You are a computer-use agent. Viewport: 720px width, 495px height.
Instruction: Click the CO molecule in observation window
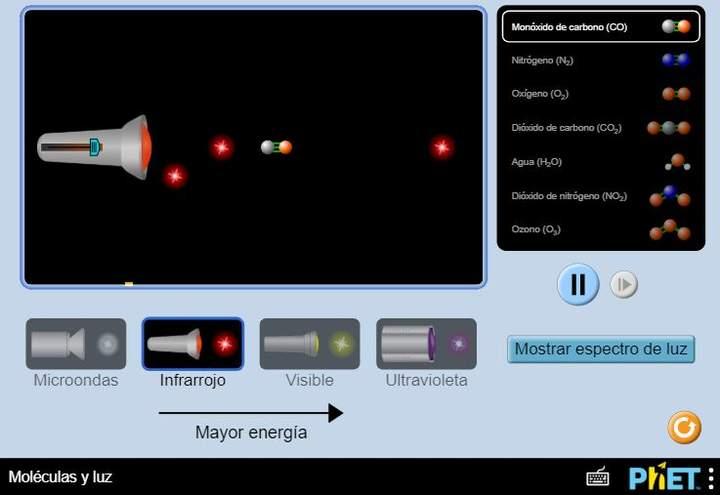276,147
